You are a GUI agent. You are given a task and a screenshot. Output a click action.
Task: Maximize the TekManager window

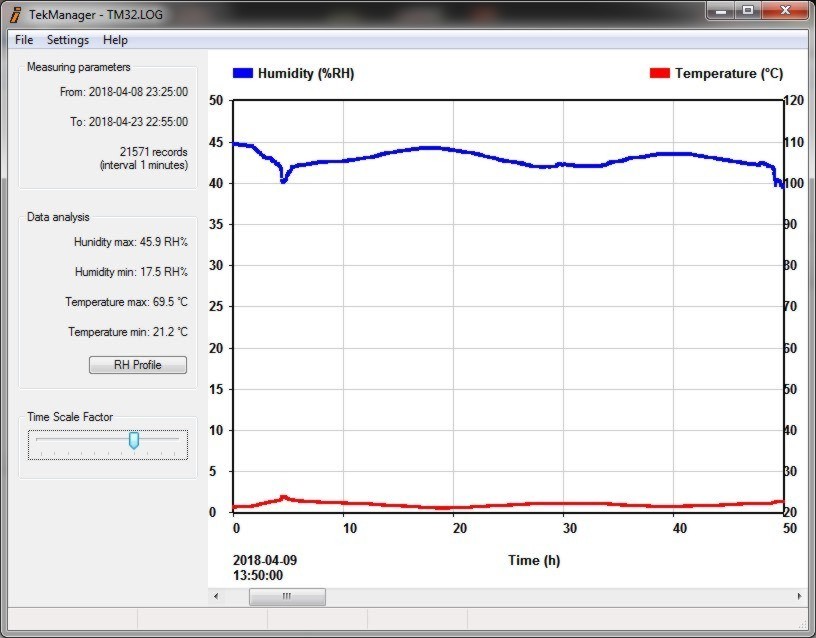point(748,11)
